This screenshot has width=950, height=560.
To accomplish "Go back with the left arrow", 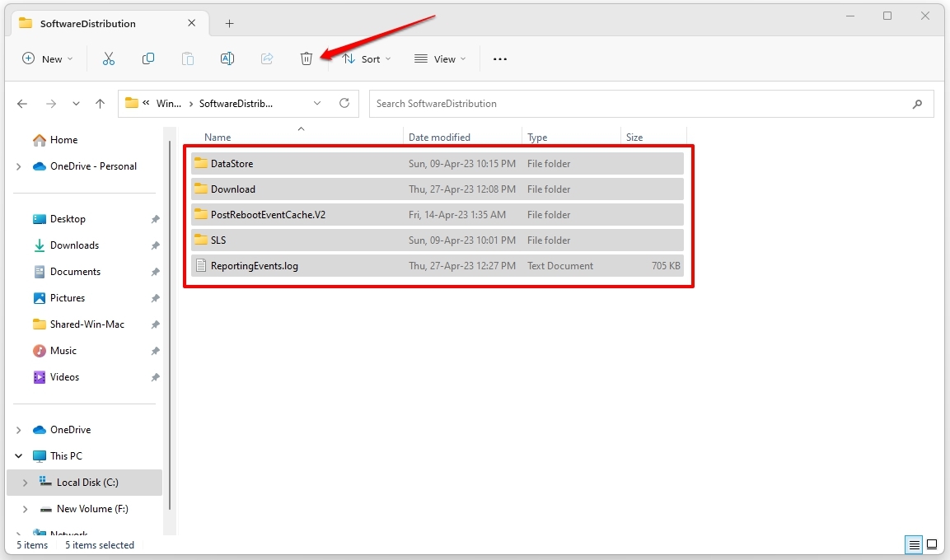I will click(22, 104).
